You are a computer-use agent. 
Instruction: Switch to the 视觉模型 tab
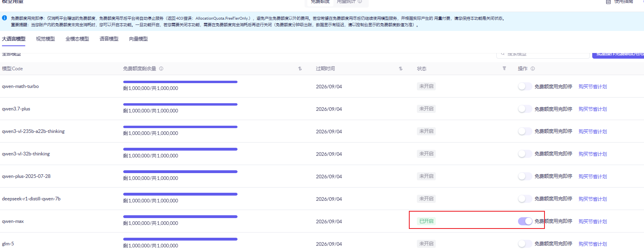pyautogui.click(x=45, y=39)
